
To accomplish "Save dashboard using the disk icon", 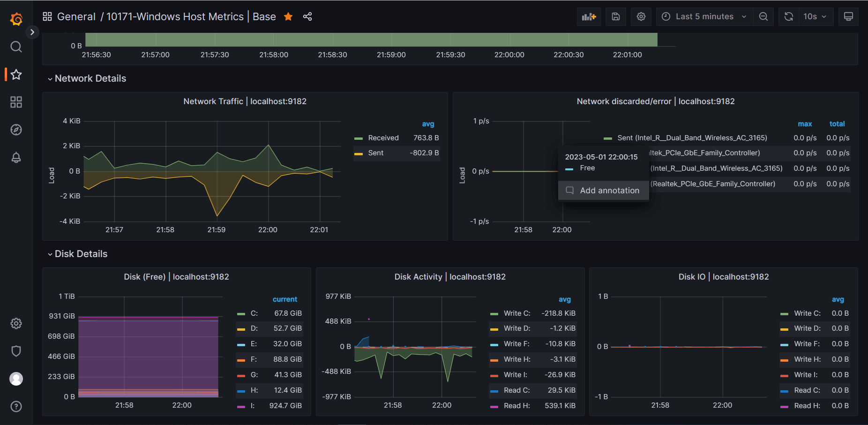I will click(x=616, y=17).
